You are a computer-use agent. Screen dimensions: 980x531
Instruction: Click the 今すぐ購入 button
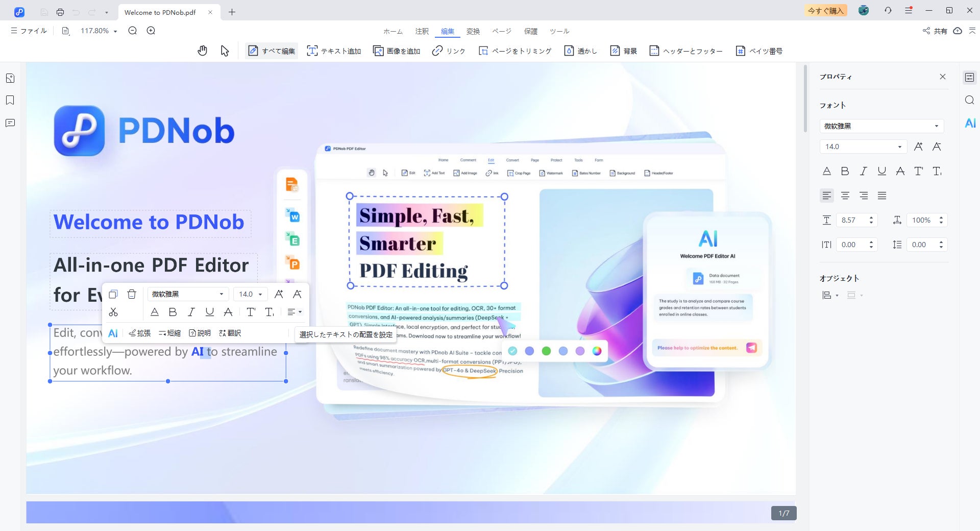click(826, 10)
